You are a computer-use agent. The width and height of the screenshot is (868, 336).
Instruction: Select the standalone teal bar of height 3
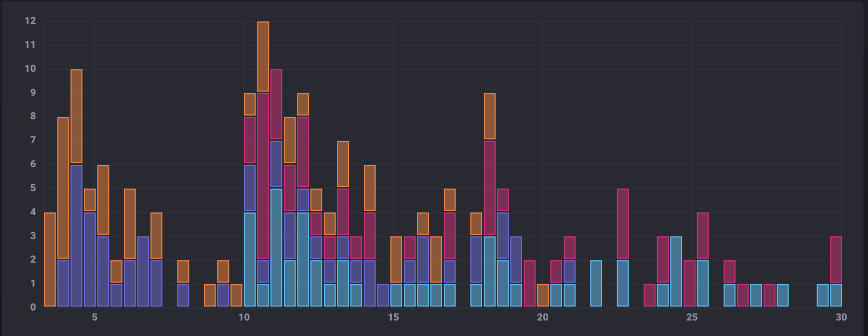click(x=676, y=271)
